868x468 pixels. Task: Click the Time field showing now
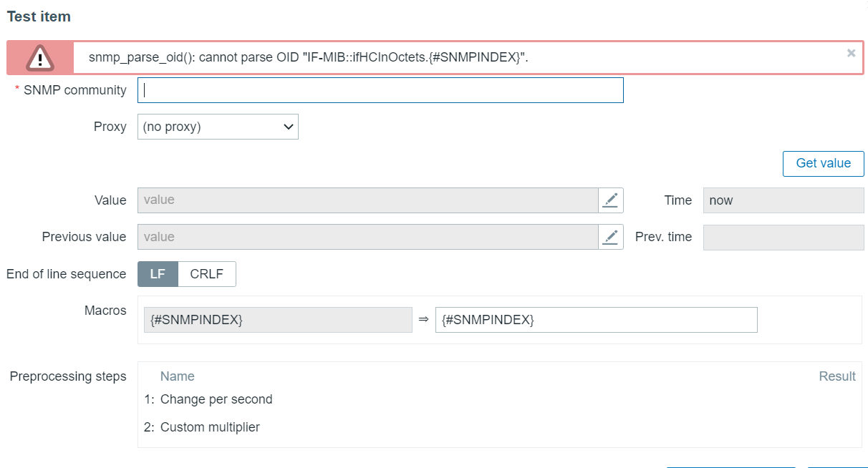783,200
